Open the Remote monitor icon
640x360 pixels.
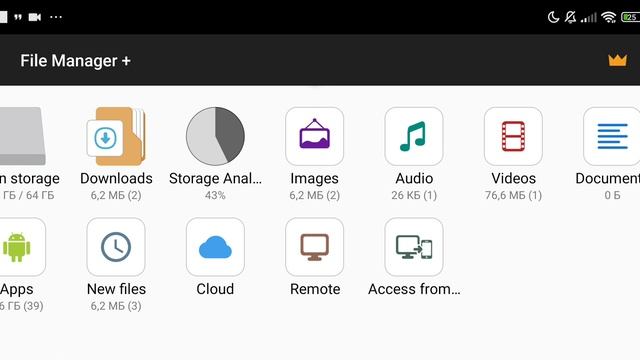[314, 247]
